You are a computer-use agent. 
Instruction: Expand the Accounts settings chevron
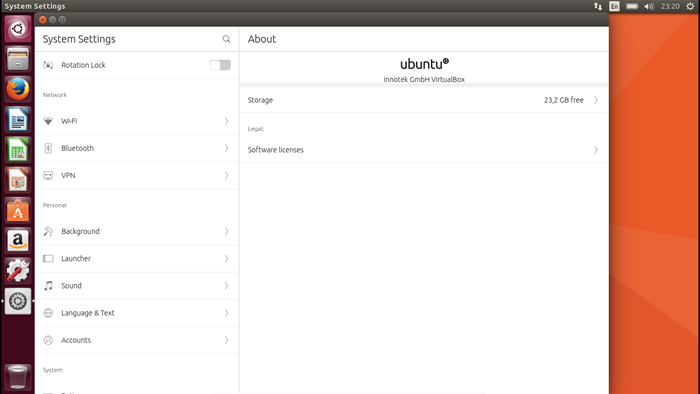tap(226, 340)
